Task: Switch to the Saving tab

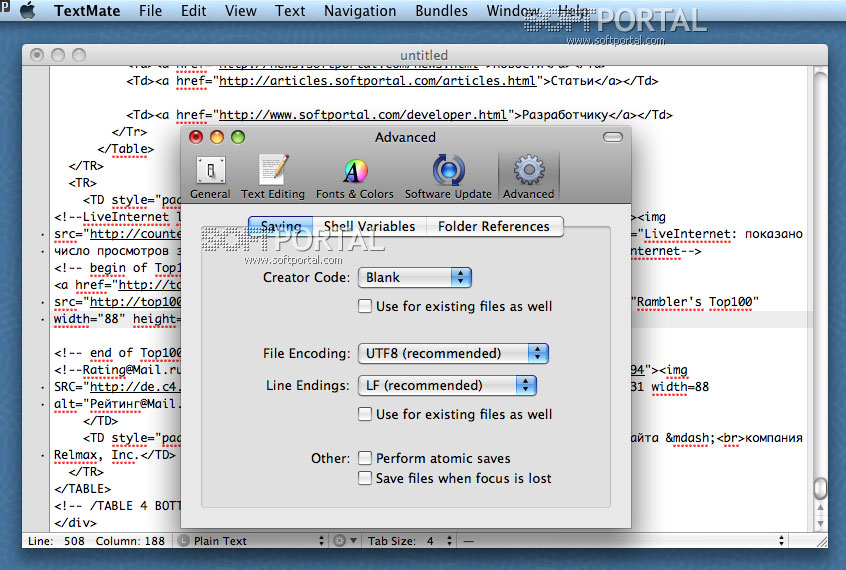Action: point(281,226)
